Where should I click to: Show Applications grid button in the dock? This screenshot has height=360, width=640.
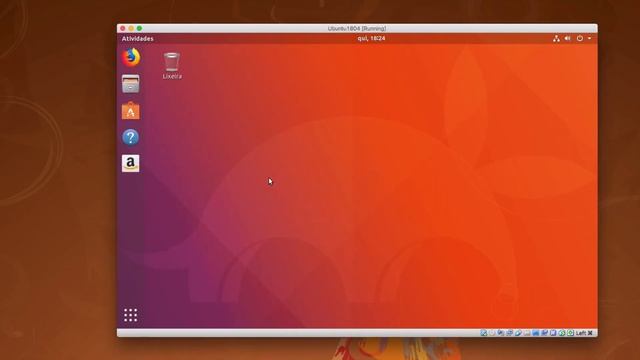131,315
